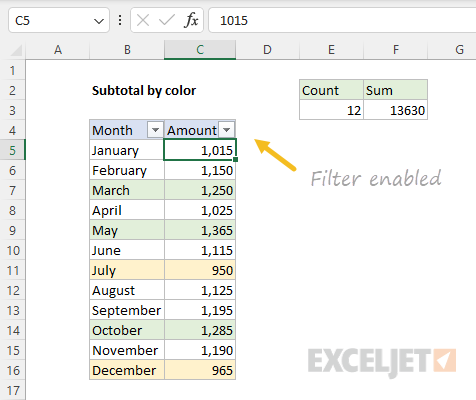This screenshot has width=476, height=400.
Task: Select the January cell
Action: pos(127,150)
